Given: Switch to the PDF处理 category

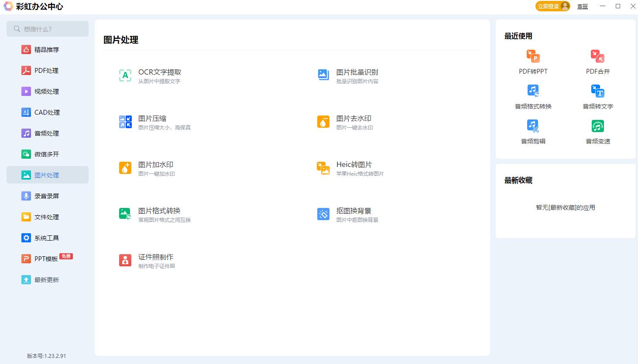Looking at the screenshot, I should click(x=46, y=70).
